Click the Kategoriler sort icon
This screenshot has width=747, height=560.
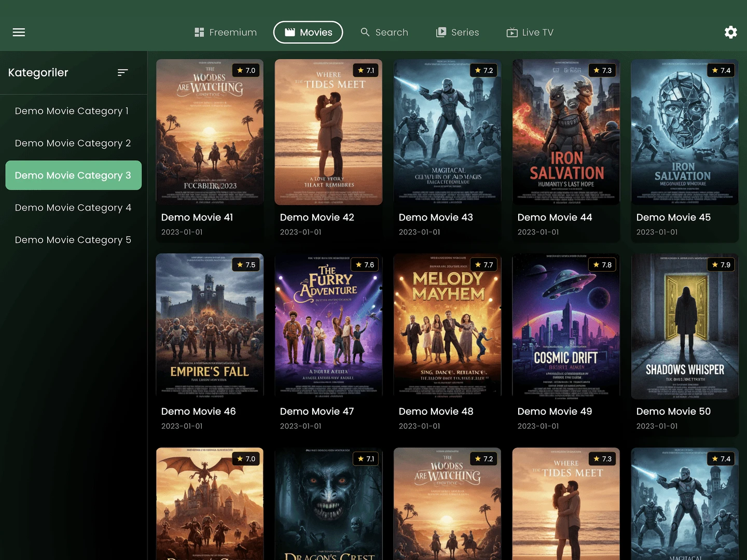[122, 73]
